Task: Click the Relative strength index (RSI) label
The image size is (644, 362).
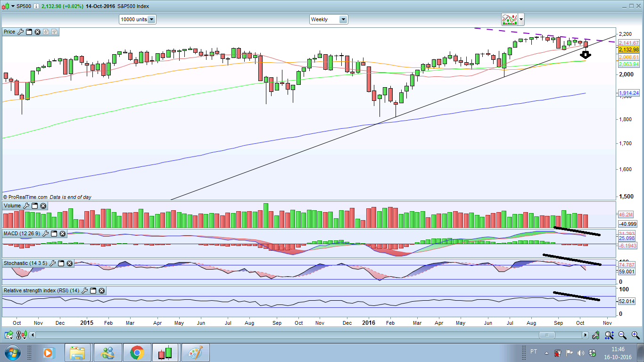Action: (x=41, y=291)
